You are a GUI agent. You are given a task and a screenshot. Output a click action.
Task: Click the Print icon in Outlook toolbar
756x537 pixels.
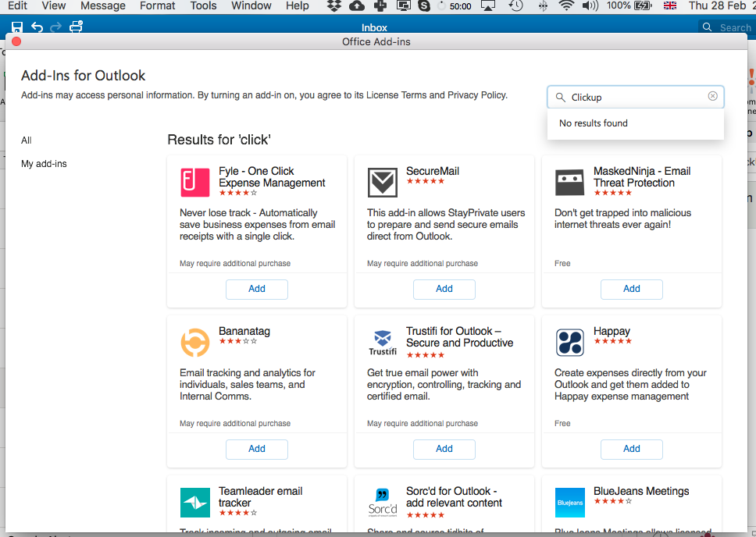[77, 26]
